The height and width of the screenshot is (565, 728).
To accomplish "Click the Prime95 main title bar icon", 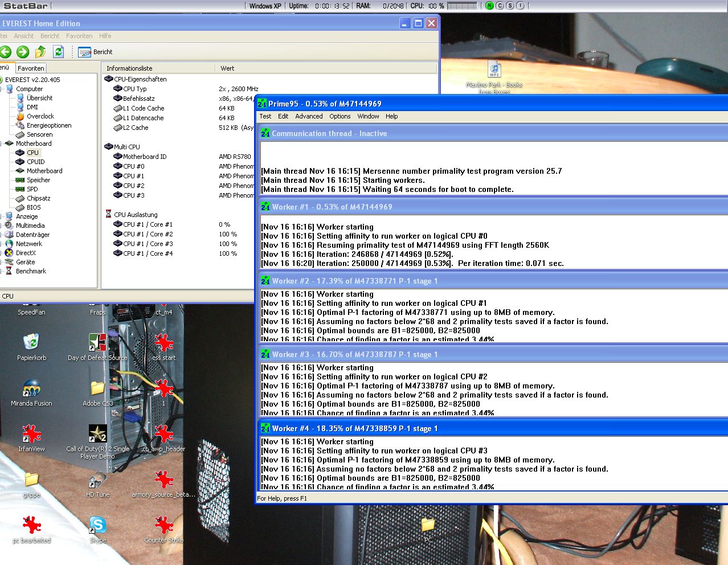I will pyautogui.click(x=262, y=103).
